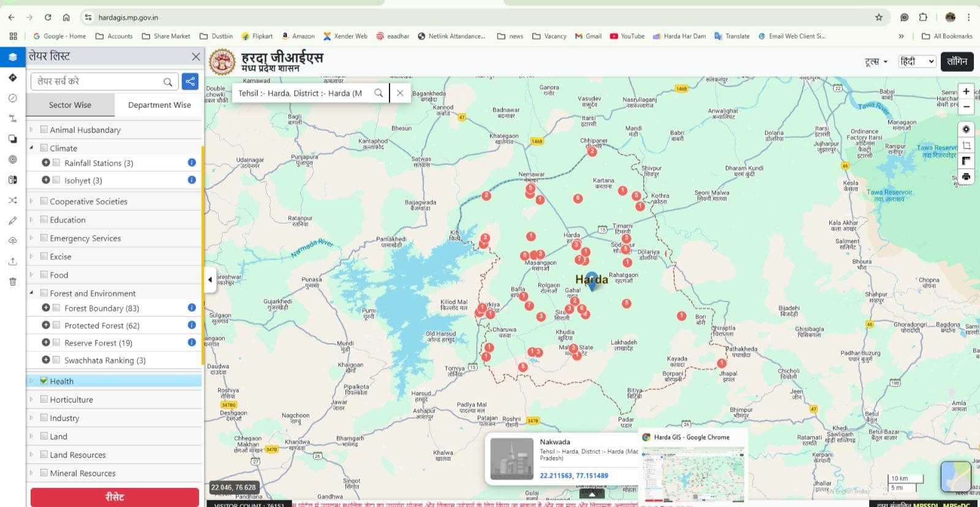Show info for Rainfall Stations layer
The width and height of the screenshot is (980, 507).
pos(192,162)
